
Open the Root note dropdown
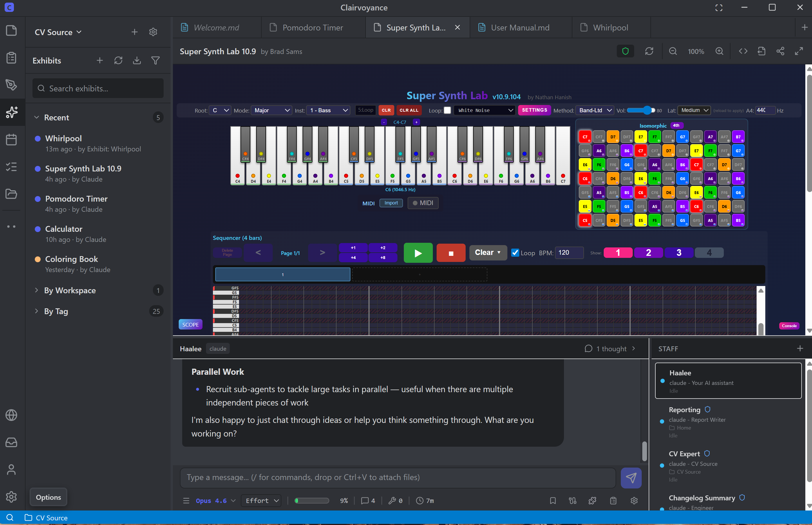pos(220,110)
